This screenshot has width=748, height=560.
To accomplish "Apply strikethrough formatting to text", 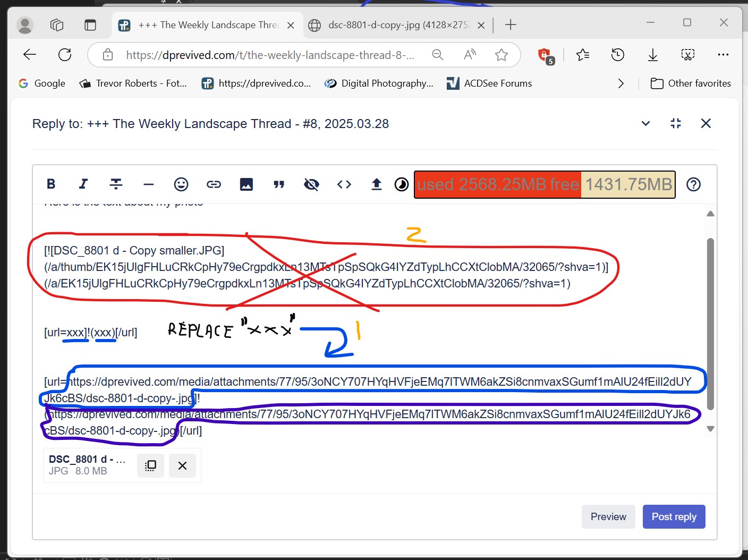I will click(x=116, y=184).
